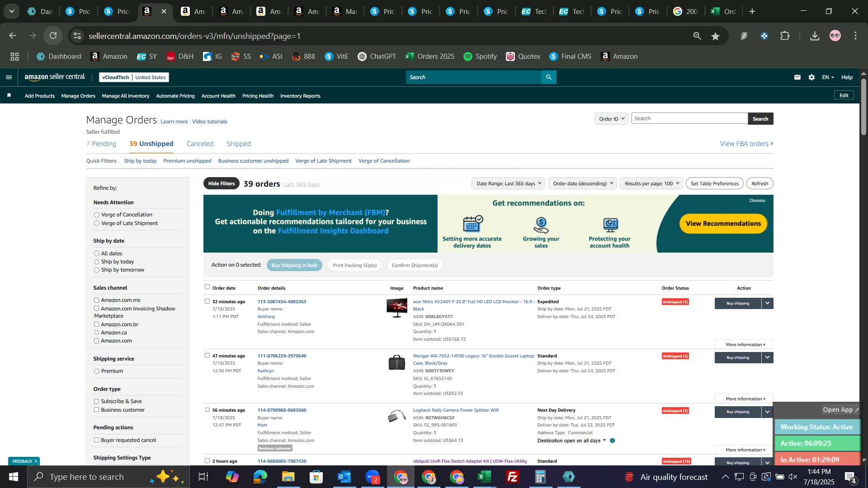Switch to the Pending orders tab
This screenshot has width=868, height=488.
pos(101,144)
